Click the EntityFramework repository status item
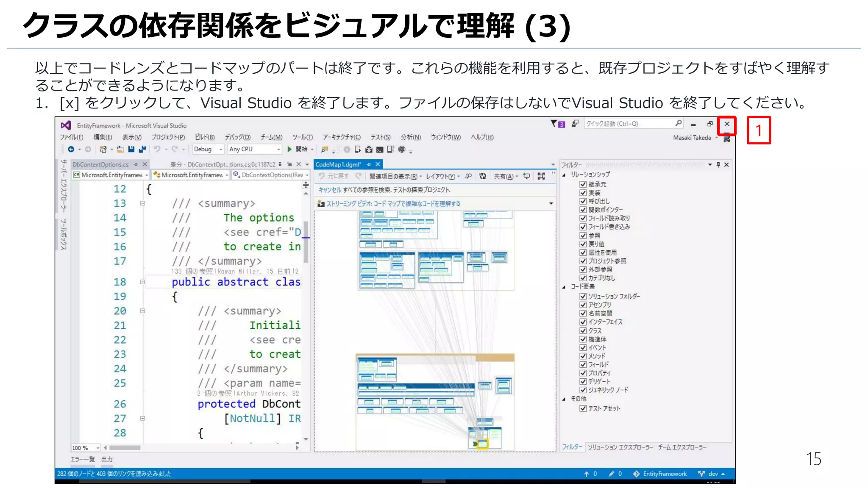The image size is (868, 488). (x=660, y=474)
